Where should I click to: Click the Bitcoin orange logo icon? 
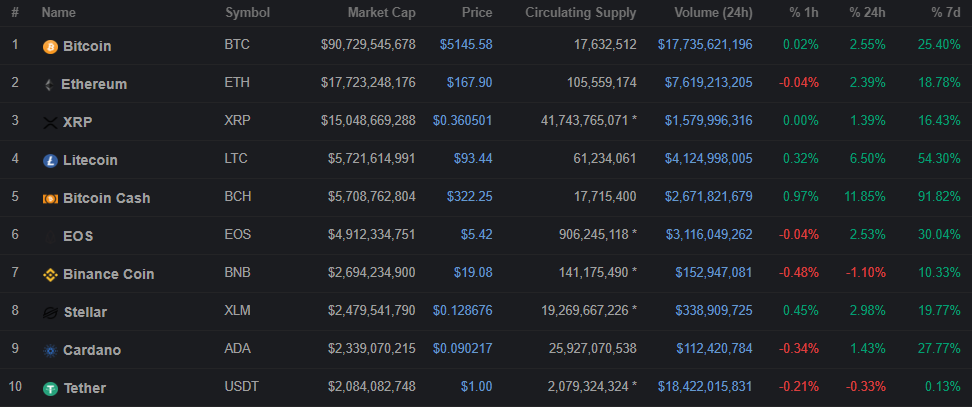pos(50,46)
